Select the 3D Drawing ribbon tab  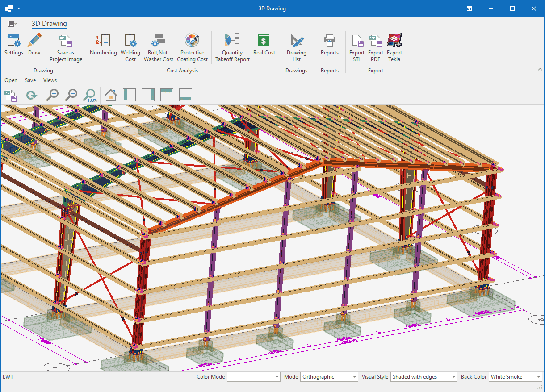click(x=49, y=24)
